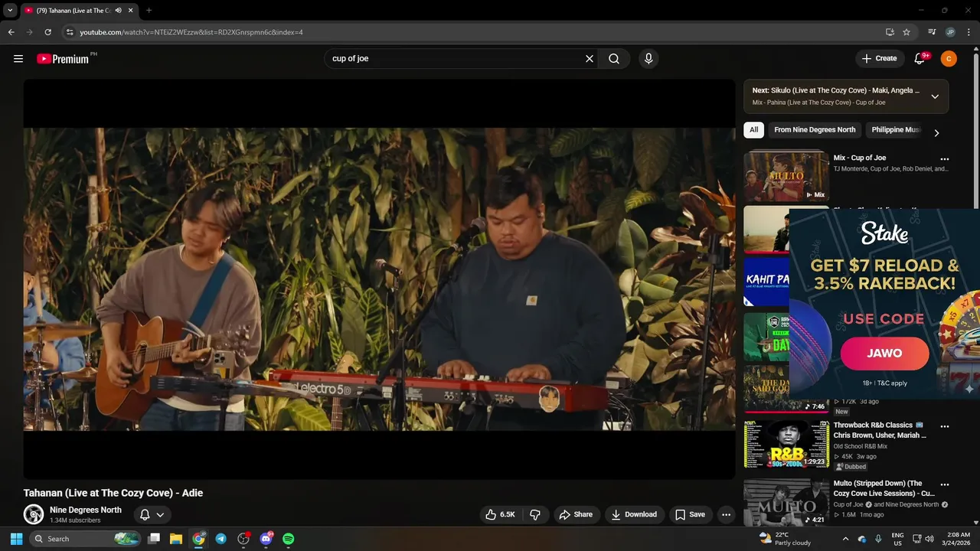Open install/cast icon in address bar

890,32
